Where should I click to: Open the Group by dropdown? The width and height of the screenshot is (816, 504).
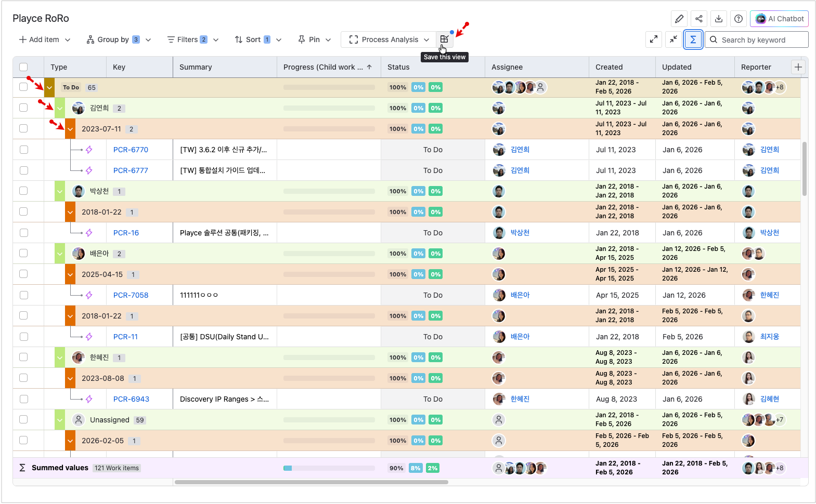click(119, 39)
